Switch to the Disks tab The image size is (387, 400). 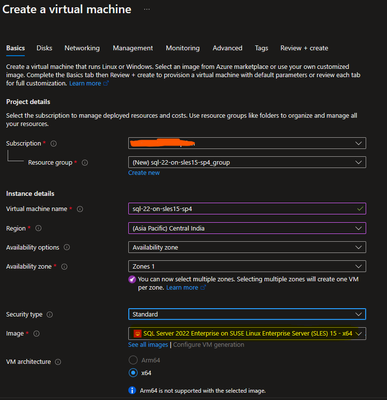tap(44, 48)
